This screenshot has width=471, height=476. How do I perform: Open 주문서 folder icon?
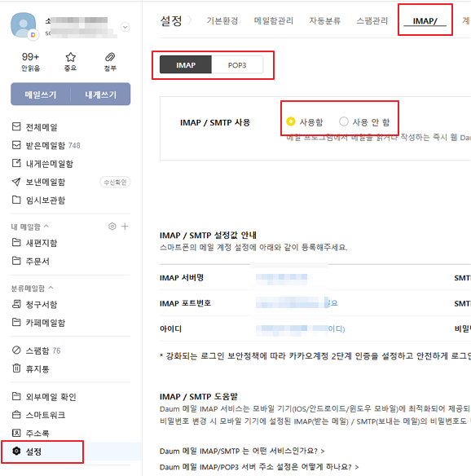click(x=16, y=261)
